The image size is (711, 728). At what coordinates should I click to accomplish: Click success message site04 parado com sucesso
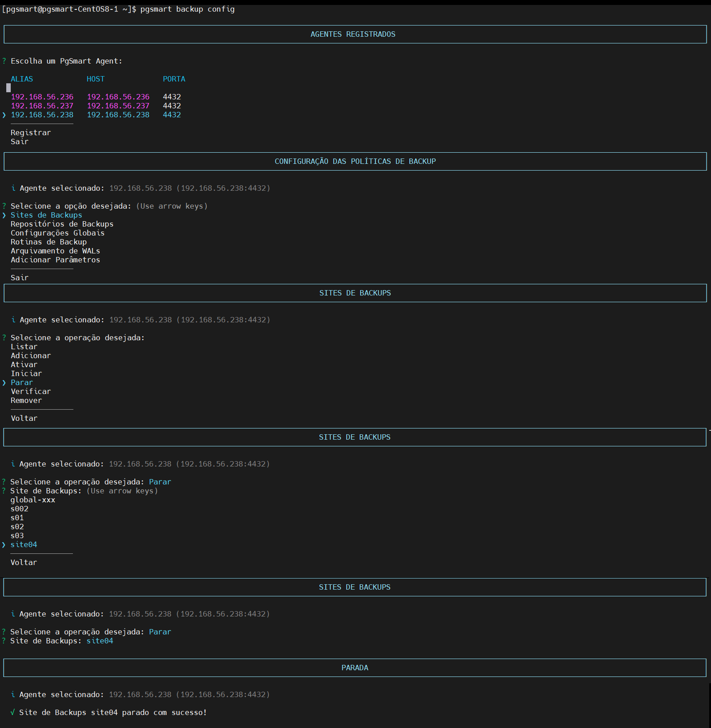[113, 712]
